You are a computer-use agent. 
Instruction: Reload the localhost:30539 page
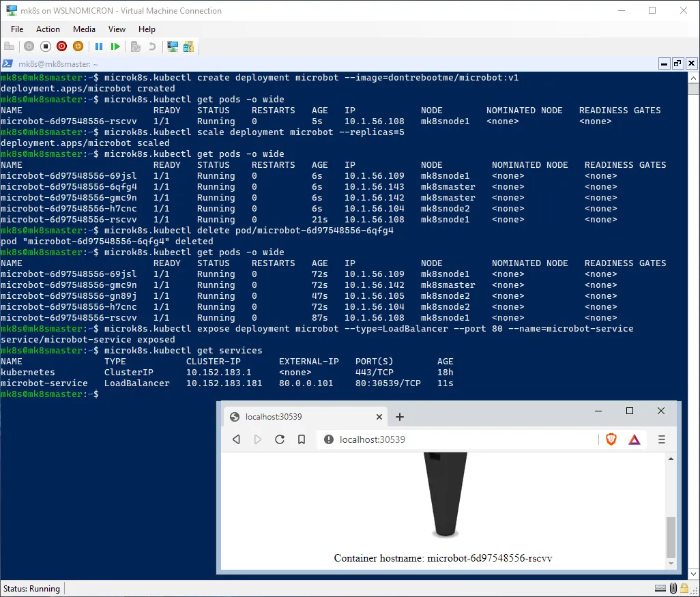pos(279,440)
